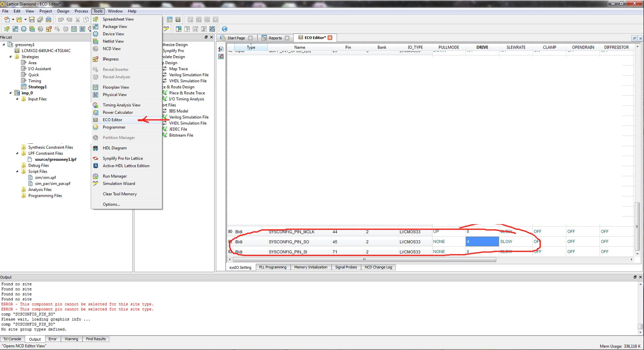Click the ECO table horizontal scrollbar

[x=364, y=259]
